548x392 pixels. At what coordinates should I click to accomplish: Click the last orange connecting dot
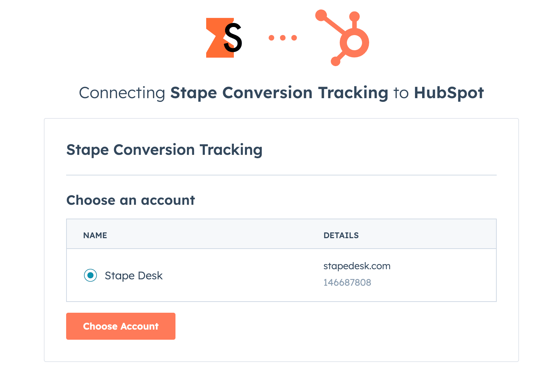pyautogui.click(x=294, y=38)
